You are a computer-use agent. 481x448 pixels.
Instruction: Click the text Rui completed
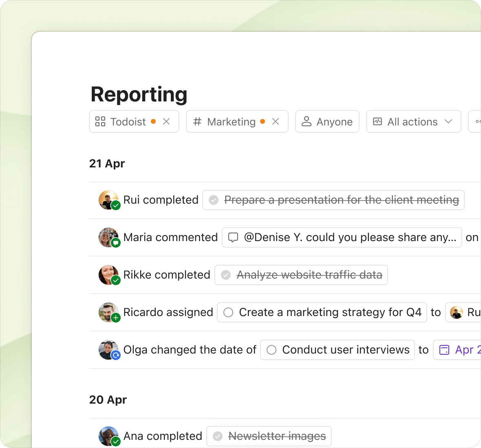coord(161,200)
